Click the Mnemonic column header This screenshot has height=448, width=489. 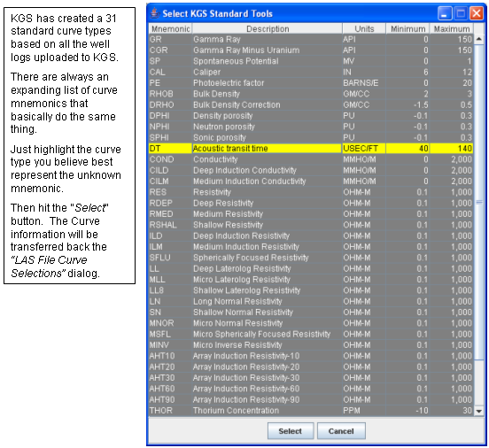pos(170,29)
